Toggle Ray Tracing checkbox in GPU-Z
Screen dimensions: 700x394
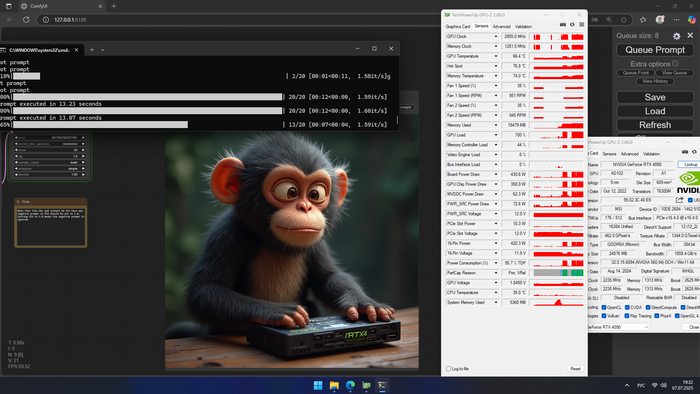pos(627,315)
